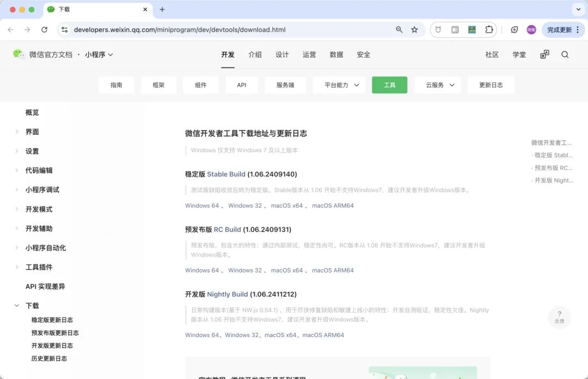Go to 社区 link
This screenshot has width=588, height=379.
tap(492, 55)
